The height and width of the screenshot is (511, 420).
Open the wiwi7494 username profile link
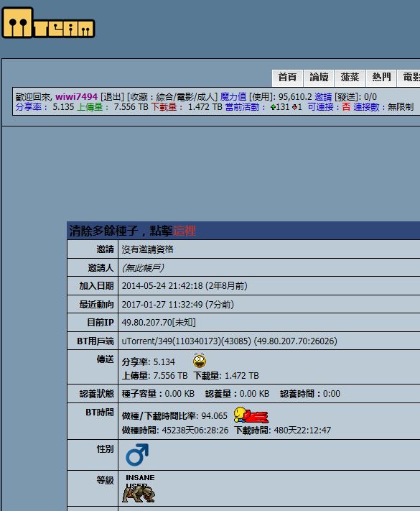click(76, 97)
